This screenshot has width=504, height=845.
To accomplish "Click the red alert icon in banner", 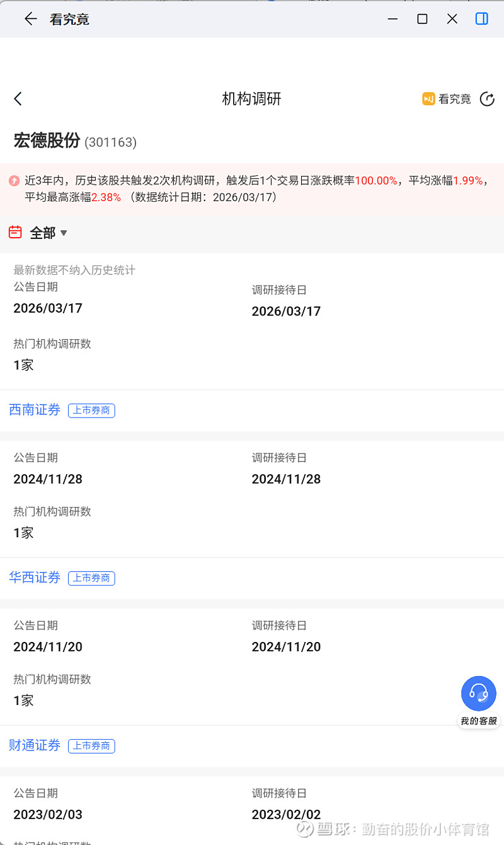I will click(x=14, y=181).
